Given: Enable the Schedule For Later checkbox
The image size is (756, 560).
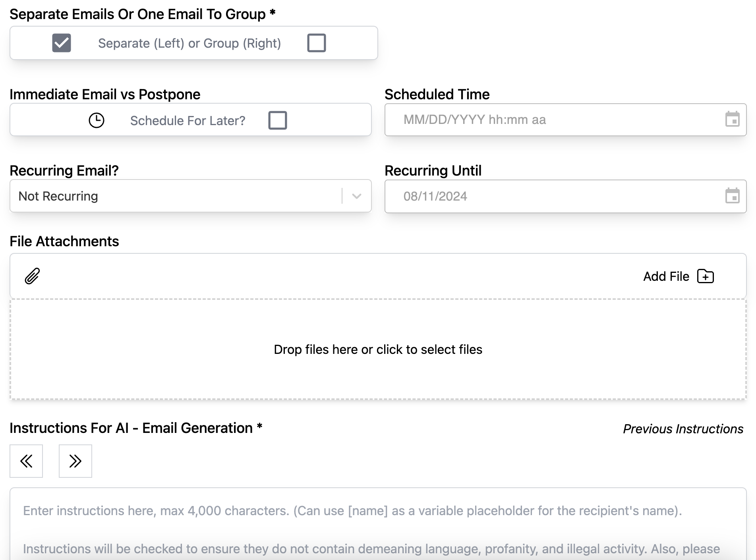Looking at the screenshot, I should point(277,120).
